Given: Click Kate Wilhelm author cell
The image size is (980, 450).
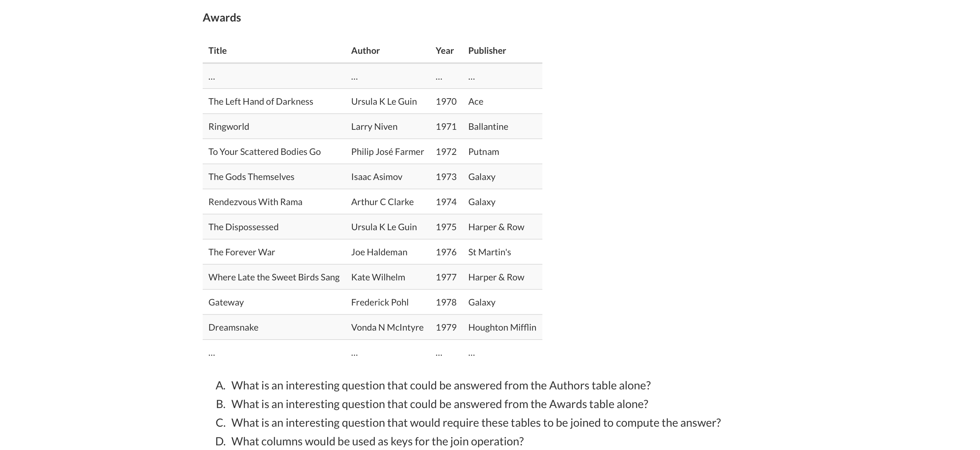Looking at the screenshot, I should click(x=378, y=277).
